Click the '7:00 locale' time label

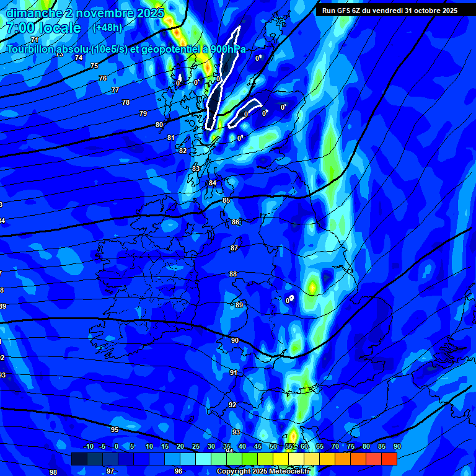click(x=43, y=28)
